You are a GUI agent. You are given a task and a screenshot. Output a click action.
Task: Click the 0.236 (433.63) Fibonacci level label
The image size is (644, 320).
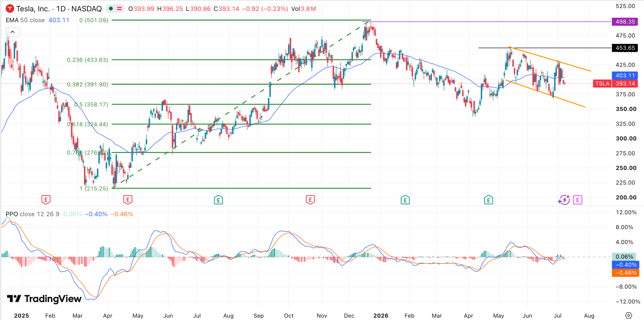click(x=87, y=60)
